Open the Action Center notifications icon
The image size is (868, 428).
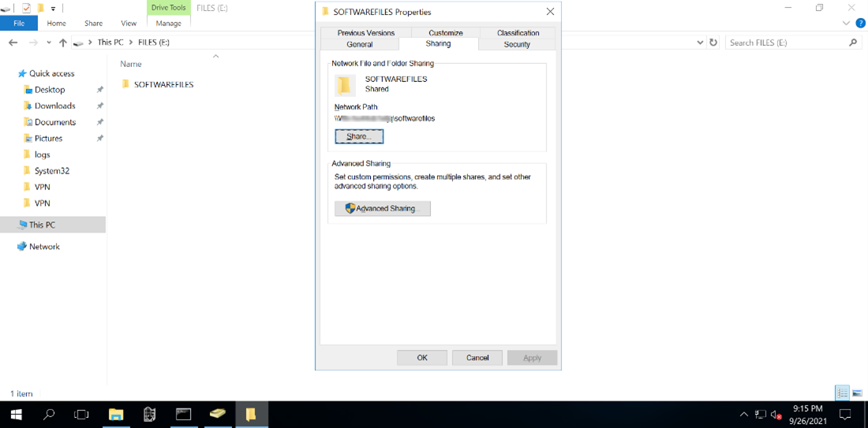(845, 414)
